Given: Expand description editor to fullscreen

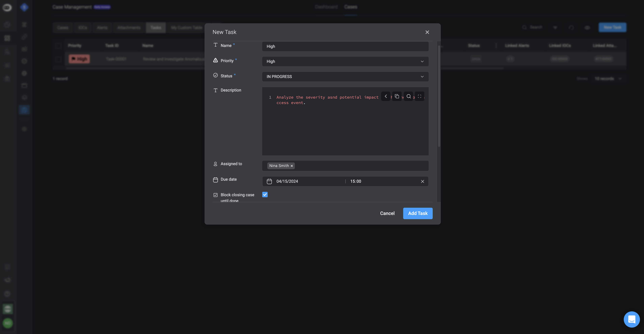Looking at the screenshot, I should point(420,96).
